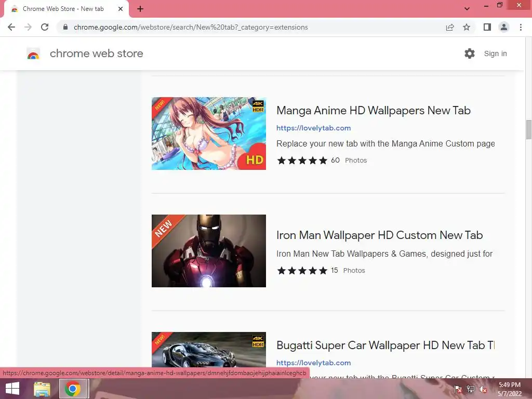Click the Photos category of Iron Man

354,270
